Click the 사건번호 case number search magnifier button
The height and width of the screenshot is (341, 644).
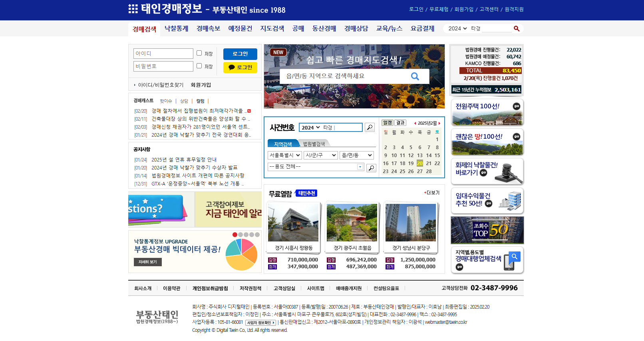click(370, 128)
